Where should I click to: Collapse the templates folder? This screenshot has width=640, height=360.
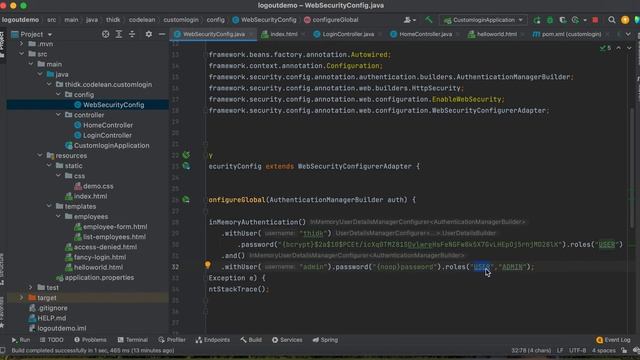click(49, 207)
